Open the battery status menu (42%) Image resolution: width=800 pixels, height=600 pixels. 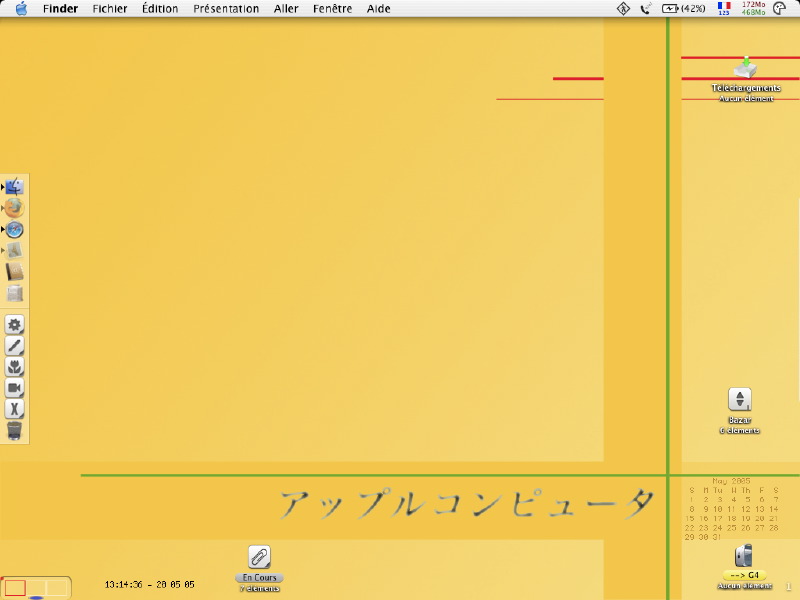point(684,9)
